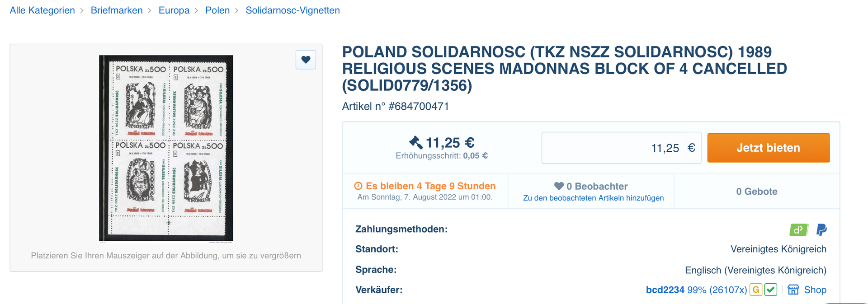868x304 pixels.
Task: Go to Alle Kategorien breadcrumb
Action: pos(42,10)
